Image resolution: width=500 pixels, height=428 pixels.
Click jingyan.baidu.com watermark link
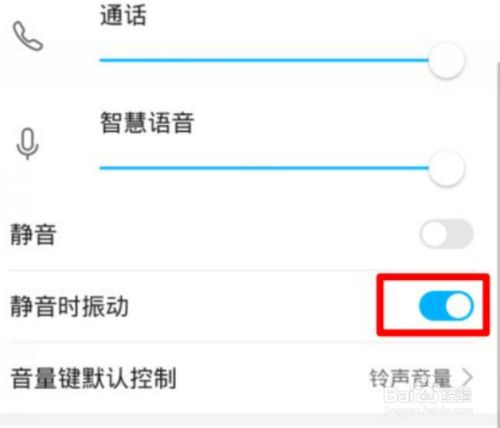[x=428, y=410]
